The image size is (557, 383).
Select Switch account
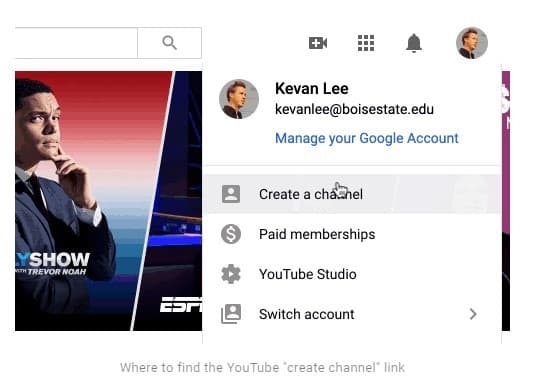353,314
